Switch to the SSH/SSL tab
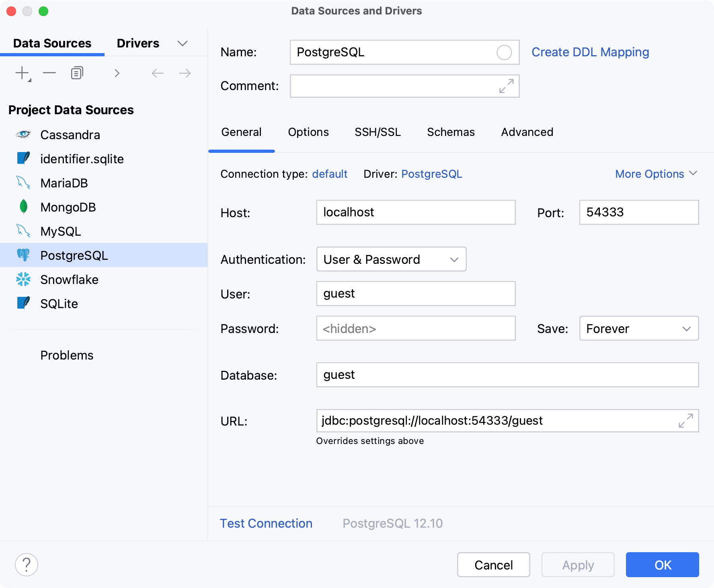The image size is (714, 588). (x=378, y=132)
